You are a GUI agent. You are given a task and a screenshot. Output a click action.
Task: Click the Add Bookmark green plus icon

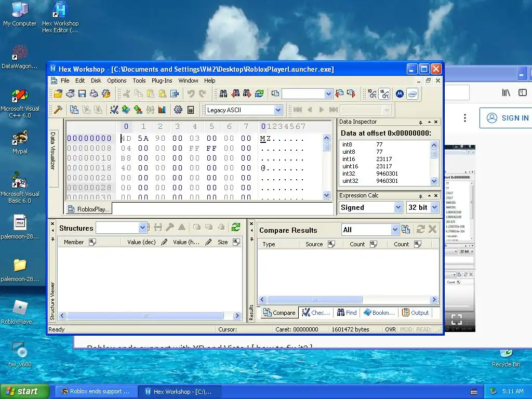pyautogui.click(x=126, y=110)
